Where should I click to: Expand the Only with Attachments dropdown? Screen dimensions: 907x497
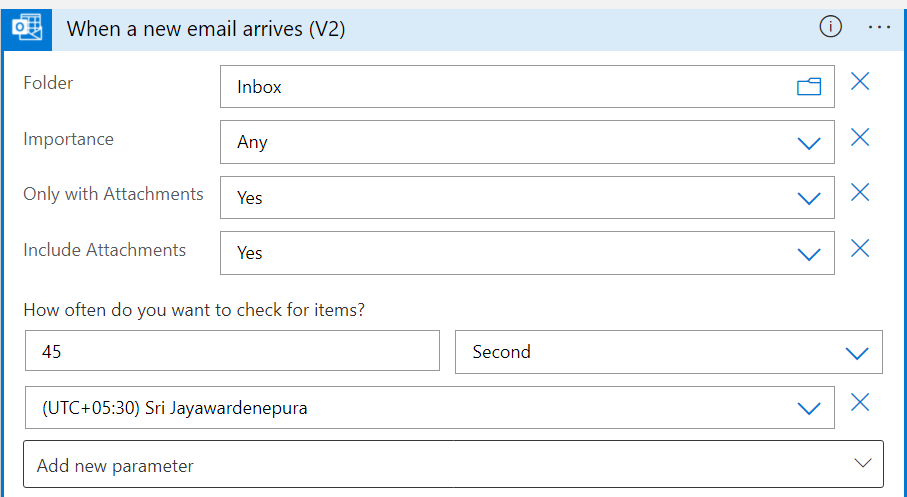pyautogui.click(x=809, y=198)
